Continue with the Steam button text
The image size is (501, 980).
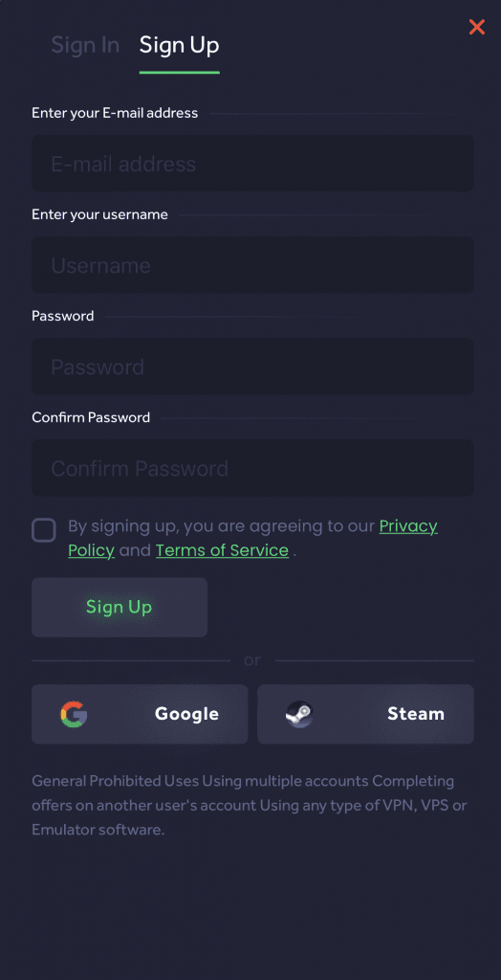pyautogui.click(x=415, y=714)
